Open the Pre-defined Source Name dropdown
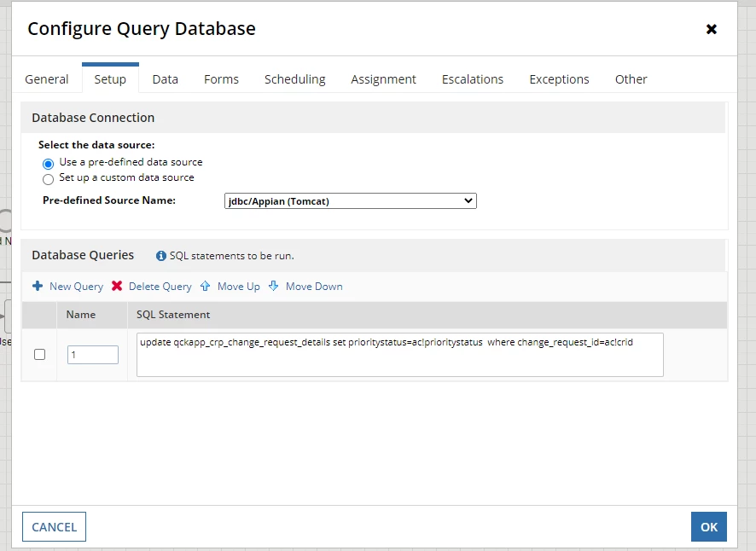This screenshot has height=551, width=756. click(351, 201)
